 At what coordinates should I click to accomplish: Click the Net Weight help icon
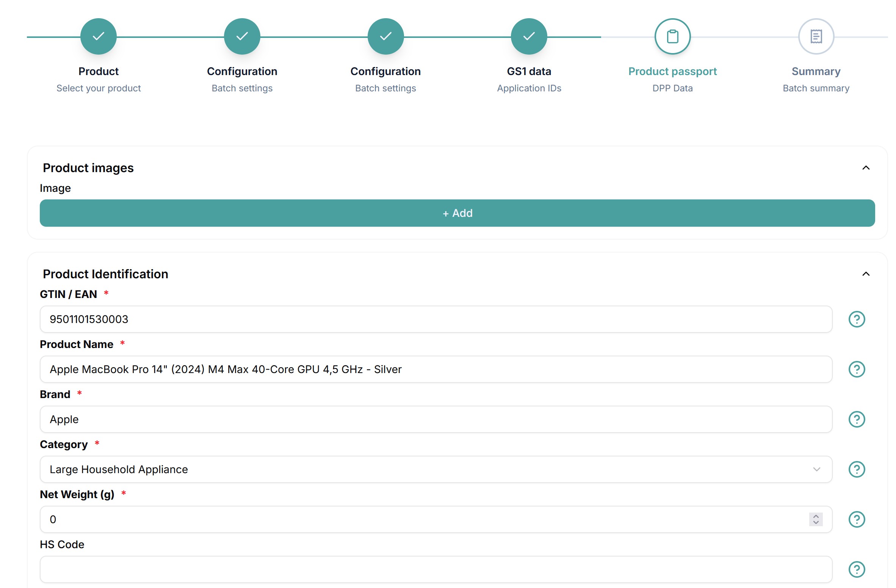coord(856,519)
